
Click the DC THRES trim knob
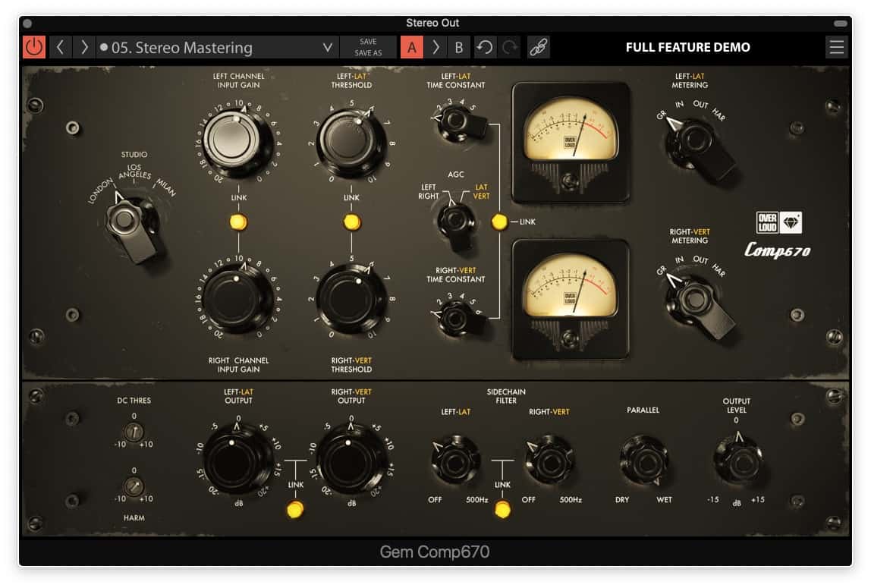click(134, 432)
